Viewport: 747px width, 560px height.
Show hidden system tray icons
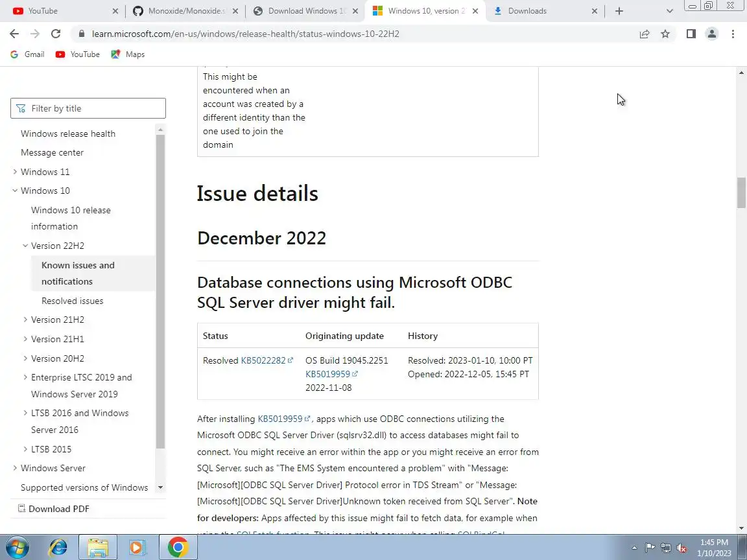click(634, 548)
